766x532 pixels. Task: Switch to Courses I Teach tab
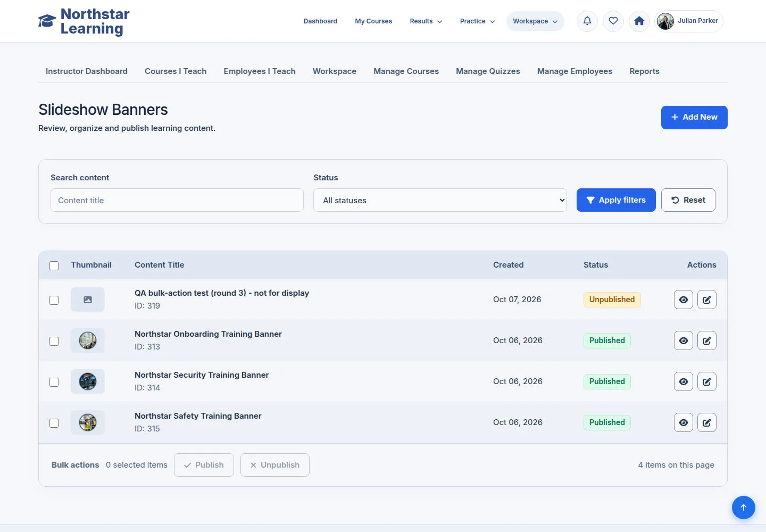point(176,71)
